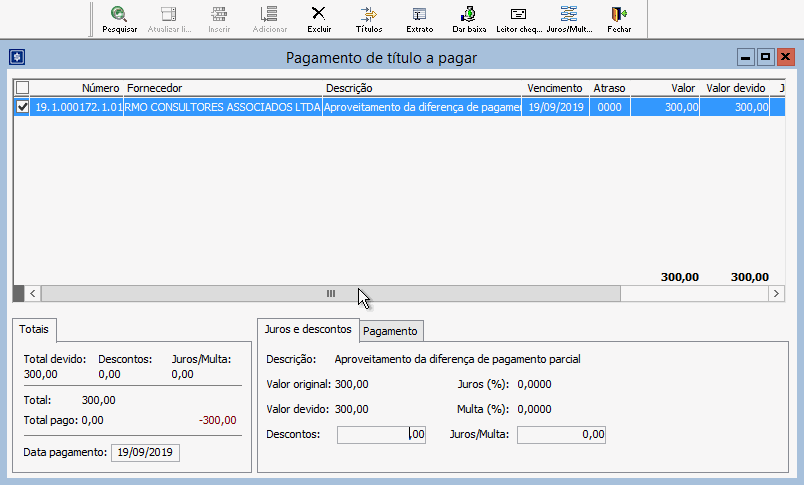This screenshot has height=485, width=804.
Task: Click the Pesquisar toolbar icon
Action: (119, 18)
